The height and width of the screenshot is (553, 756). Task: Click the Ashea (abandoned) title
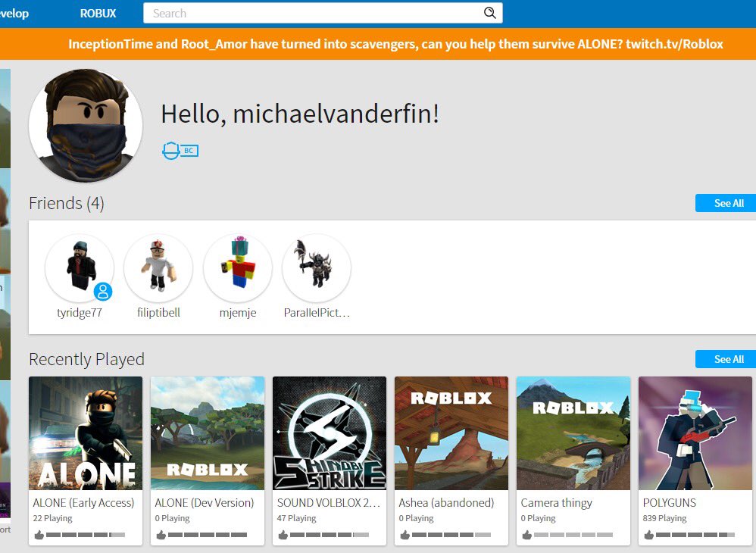tap(446, 503)
